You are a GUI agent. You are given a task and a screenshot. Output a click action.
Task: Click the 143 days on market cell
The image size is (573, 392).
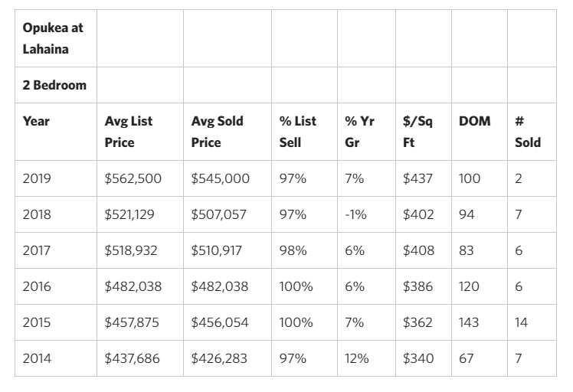pyautogui.click(x=470, y=322)
